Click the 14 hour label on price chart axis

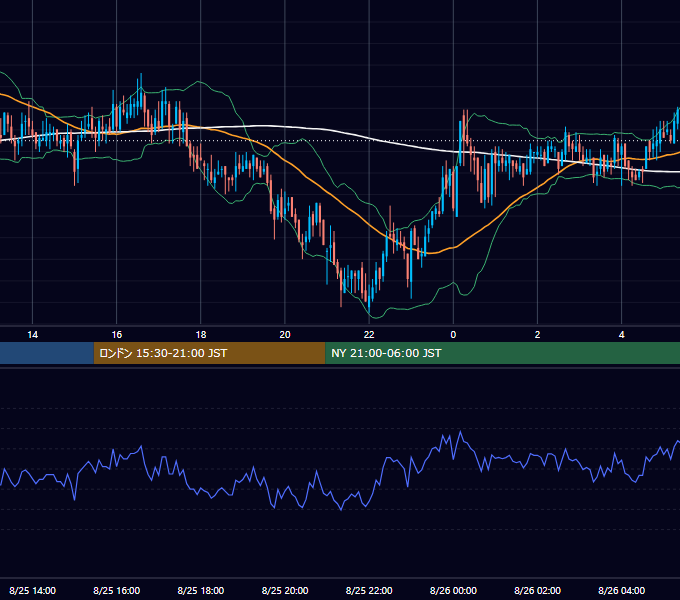pos(33,335)
